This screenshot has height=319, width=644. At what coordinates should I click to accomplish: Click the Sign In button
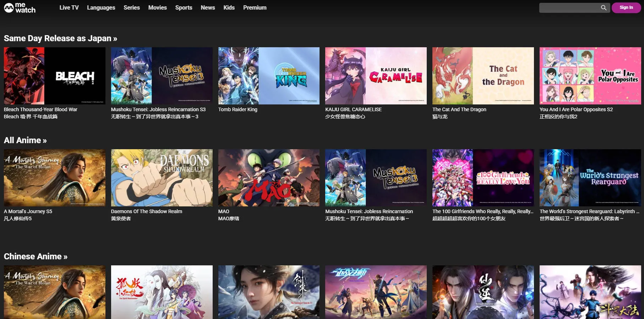626,7
